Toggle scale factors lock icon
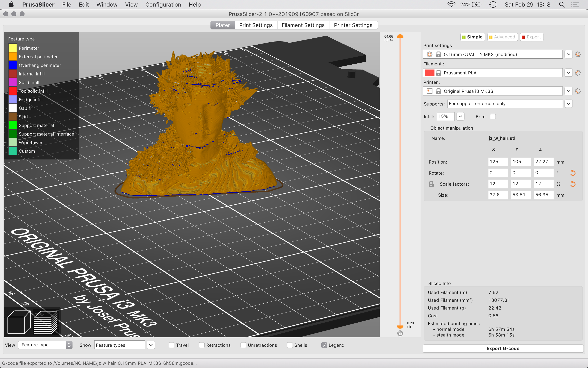This screenshot has width=588, height=368. 431,184
